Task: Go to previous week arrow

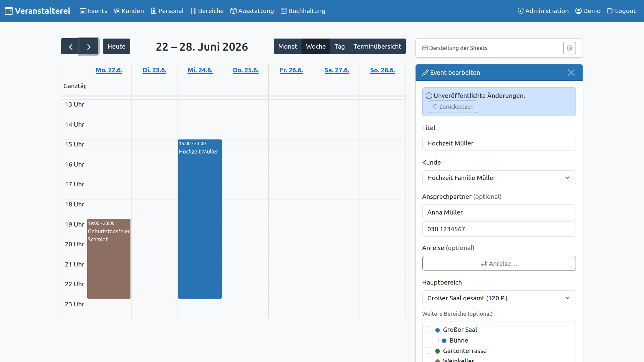Action: tap(70, 47)
